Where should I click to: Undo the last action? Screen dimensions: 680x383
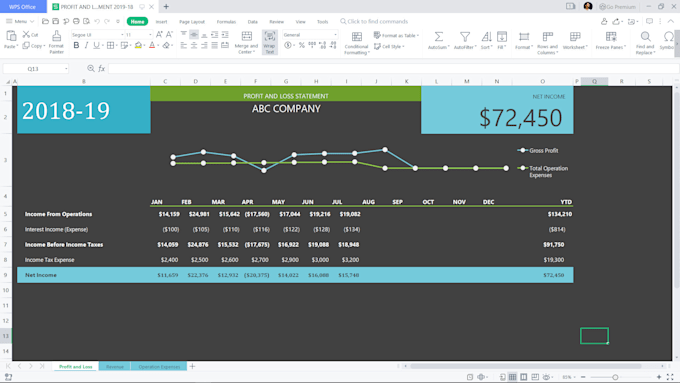[97, 21]
